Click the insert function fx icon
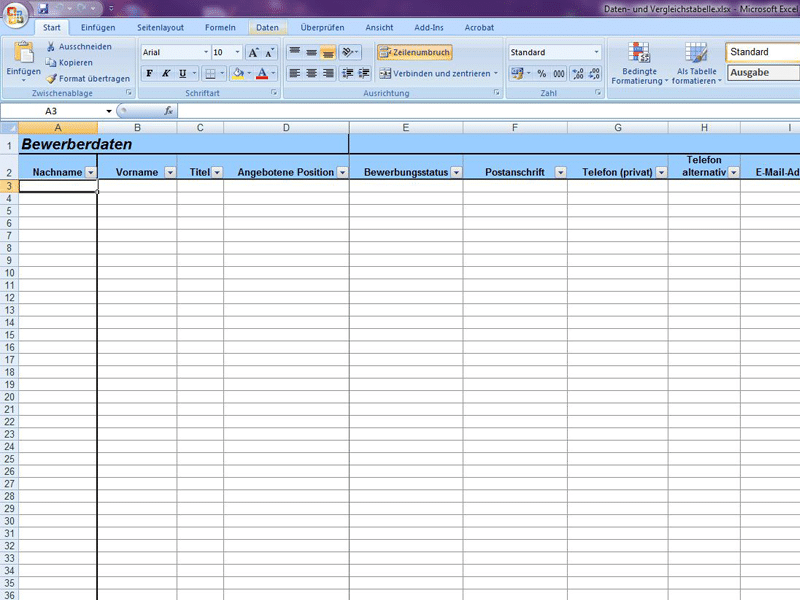The height and width of the screenshot is (600, 800). [168, 111]
